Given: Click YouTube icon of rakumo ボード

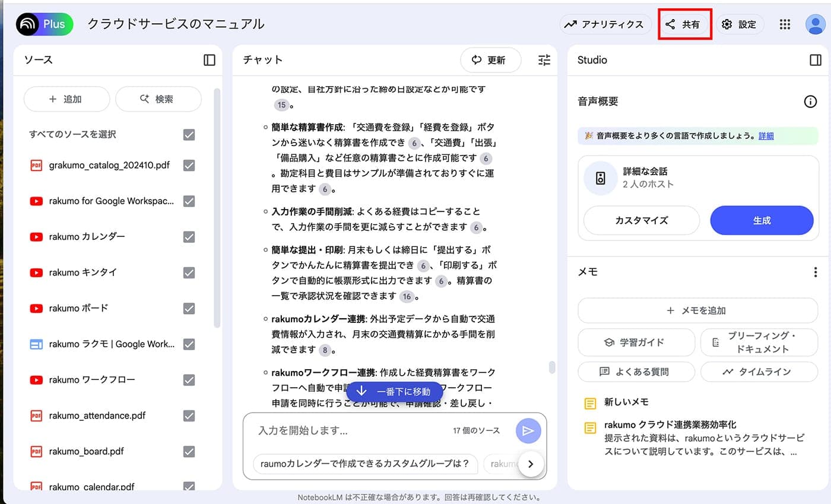Looking at the screenshot, I should 36,308.
